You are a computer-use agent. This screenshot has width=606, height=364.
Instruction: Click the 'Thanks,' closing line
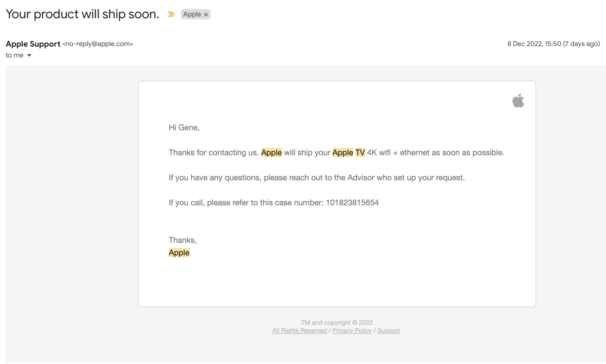(182, 240)
